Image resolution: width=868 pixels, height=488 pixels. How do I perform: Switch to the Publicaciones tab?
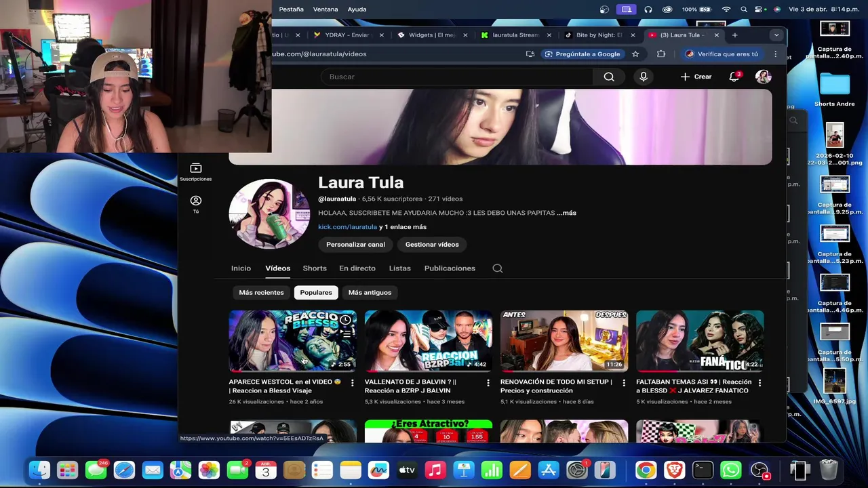point(450,268)
